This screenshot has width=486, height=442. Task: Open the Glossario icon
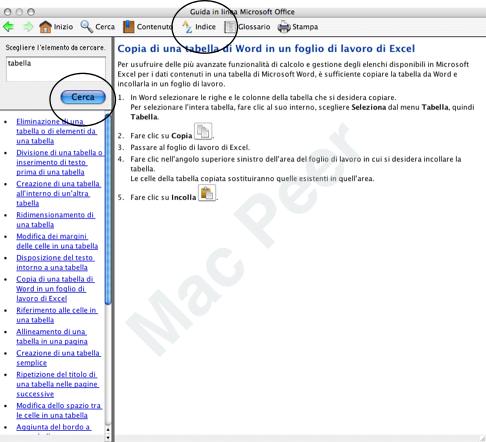click(229, 27)
